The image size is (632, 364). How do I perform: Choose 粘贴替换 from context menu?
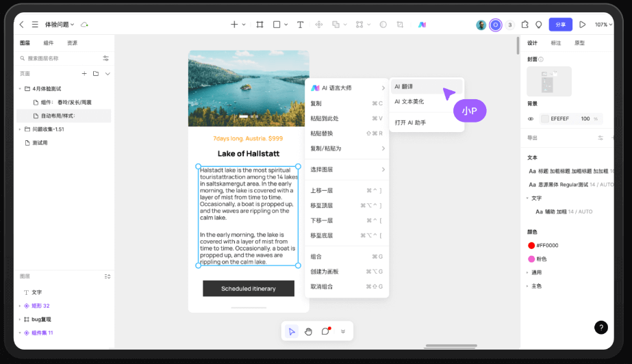click(x=347, y=133)
